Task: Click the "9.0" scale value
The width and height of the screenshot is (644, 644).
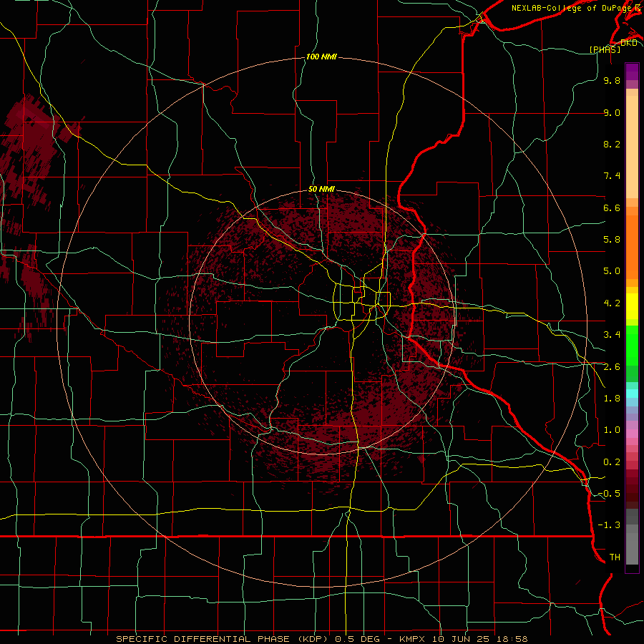Action: pyautogui.click(x=612, y=112)
